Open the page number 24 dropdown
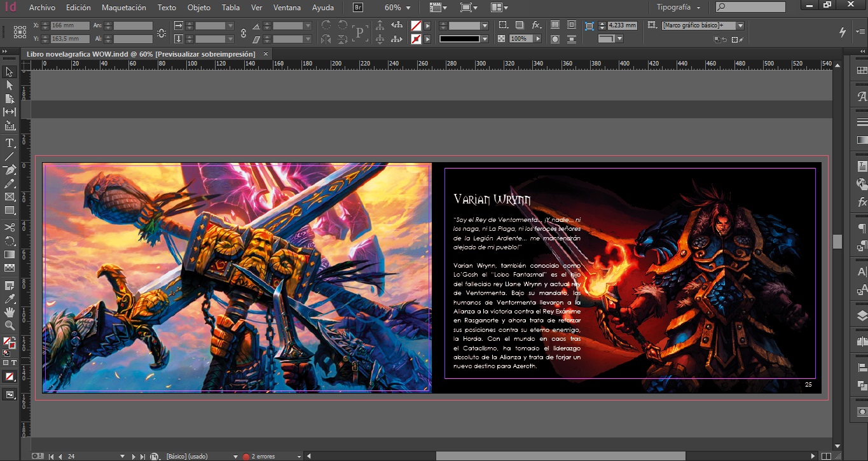Image resolution: width=868 pixels, height=461 pixels. (123, 456)
